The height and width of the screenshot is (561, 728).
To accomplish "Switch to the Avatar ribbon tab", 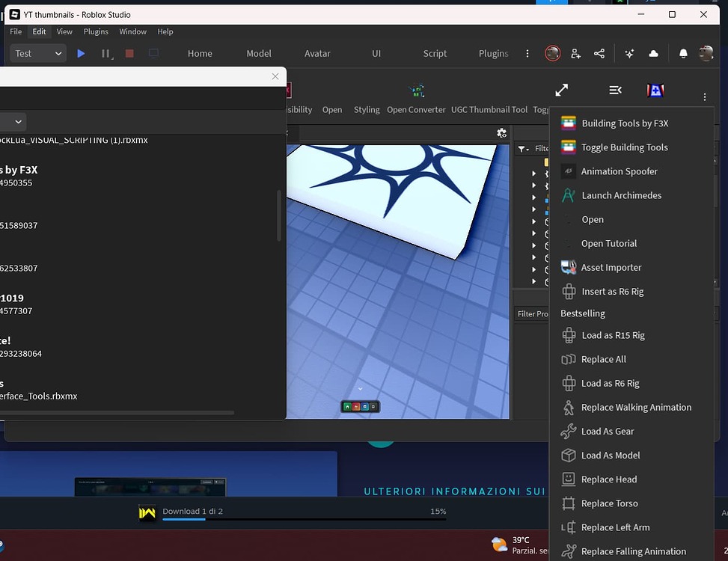I will pyautogui.click(x=317, y=53).
